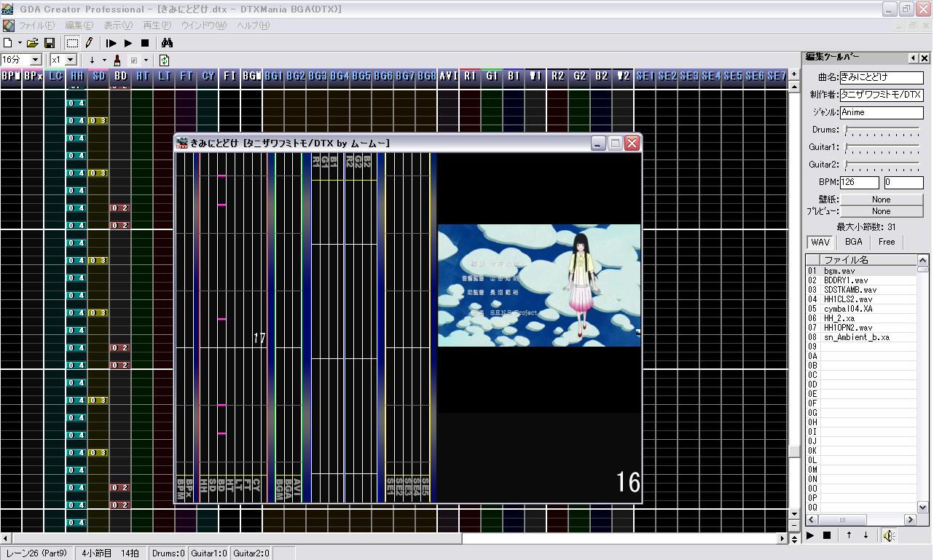Select HH_2.xa in the file list
This screenshot has width=934, height=560.
pyautogui.click(x=861, y=318)
